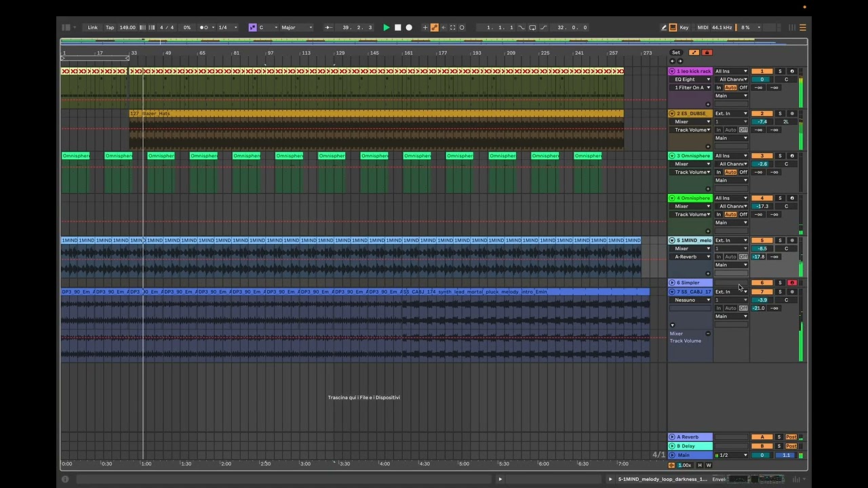This screenshot has height=488, width=868.
Task: Open the quantization 1/4 dropdown
Action: click(227, 27)
